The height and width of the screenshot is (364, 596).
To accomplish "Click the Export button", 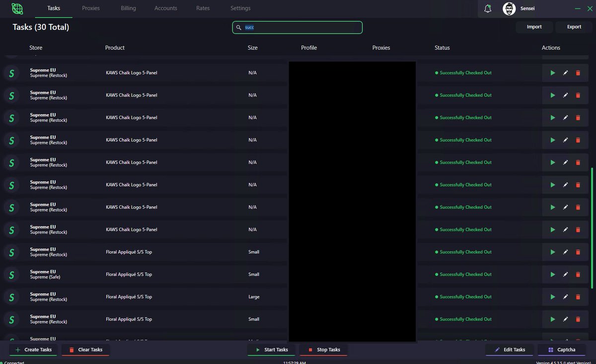I will 574,27.
